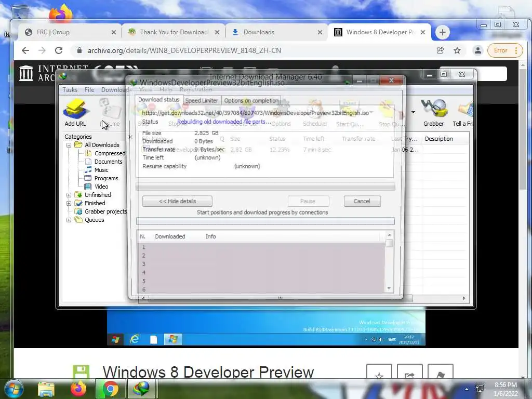The image size is (532, 399).
Task: Select the Compressed category
Action: click(x=110, y=153)
